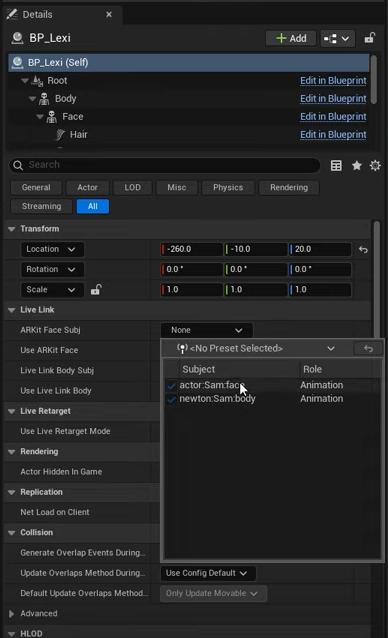Image resolution: width=388 pixels, height=638 pixels.
Task: Open the Scale type dropdown
Action: (x=52, y=290)
